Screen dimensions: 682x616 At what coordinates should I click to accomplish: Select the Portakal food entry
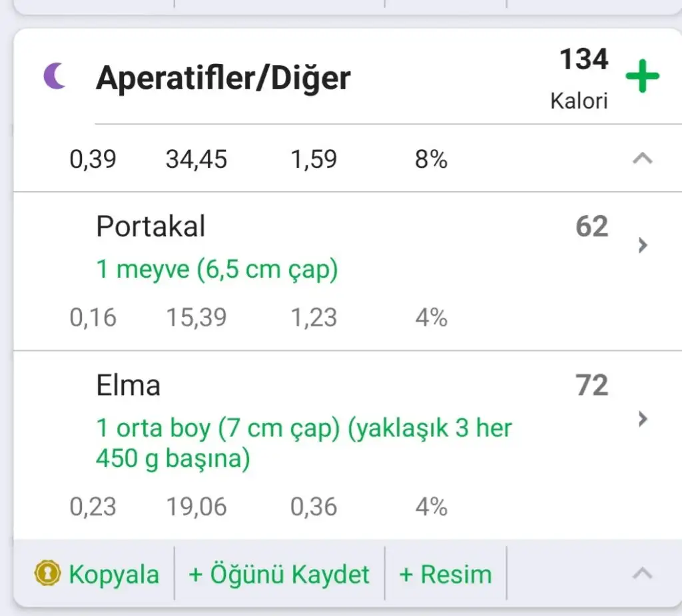tap(151, 227)
